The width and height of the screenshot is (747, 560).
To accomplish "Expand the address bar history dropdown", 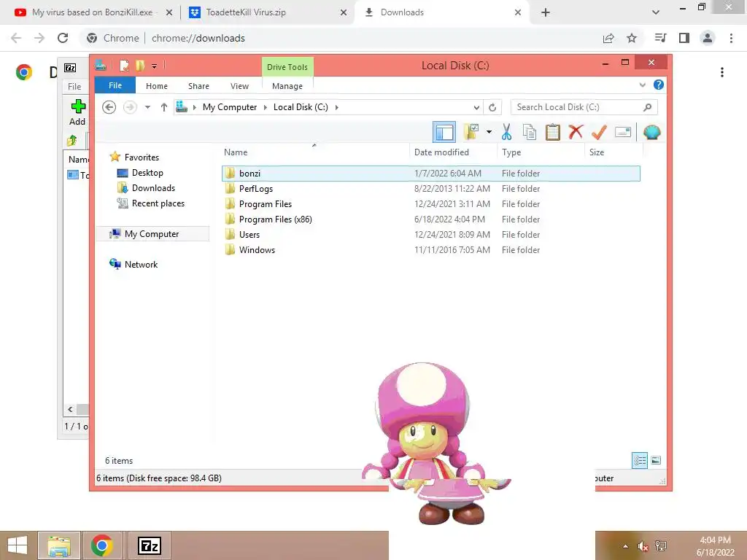I will [x=476, y=108].
